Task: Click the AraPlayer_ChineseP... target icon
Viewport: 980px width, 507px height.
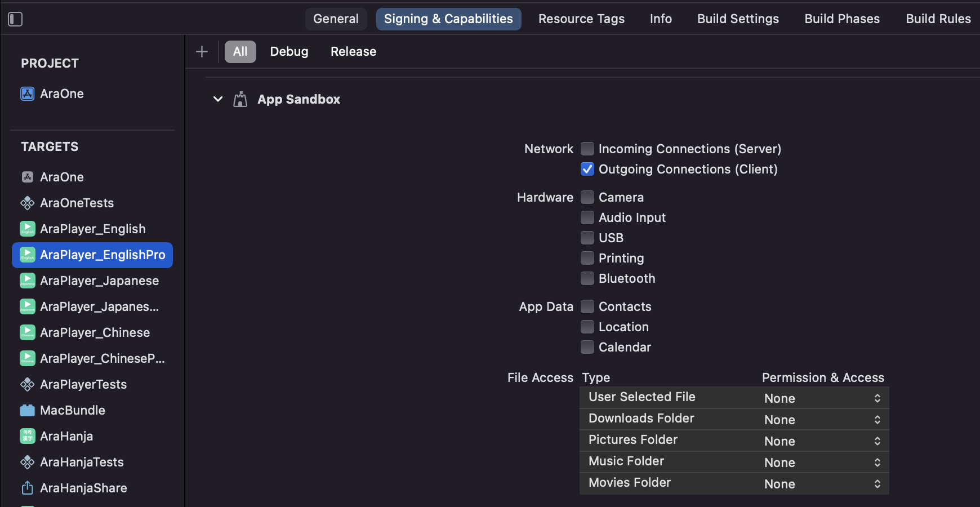Action: point(28,358)
